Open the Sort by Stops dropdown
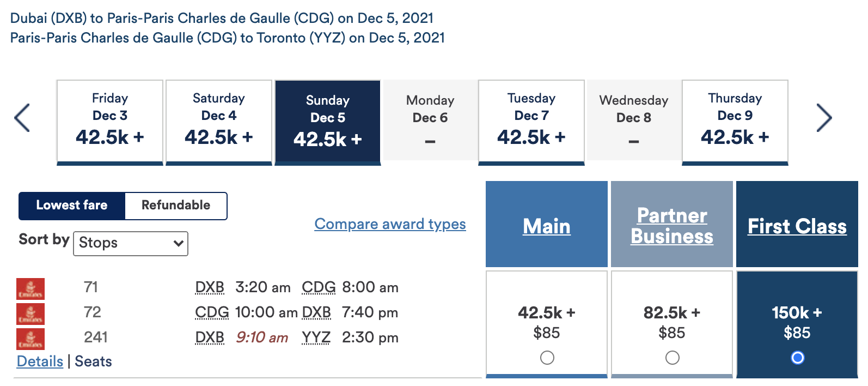The image size is (868, 386). pos(131,243)
